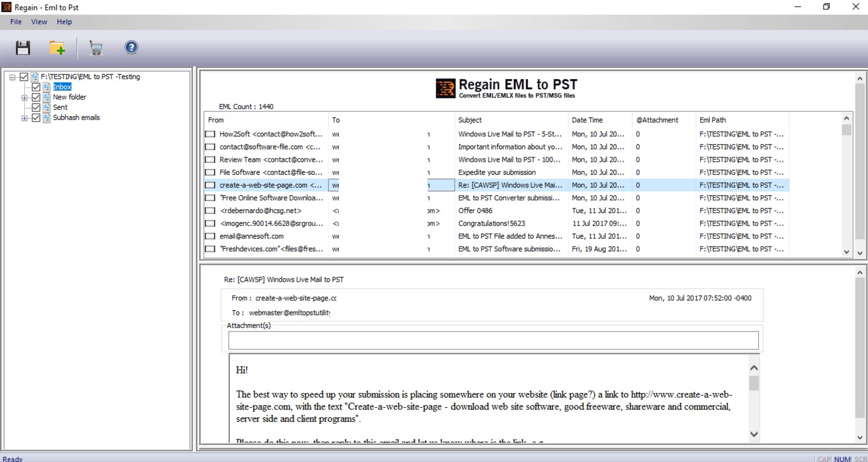Uncheck the New folder checkbox

[36, 97]
